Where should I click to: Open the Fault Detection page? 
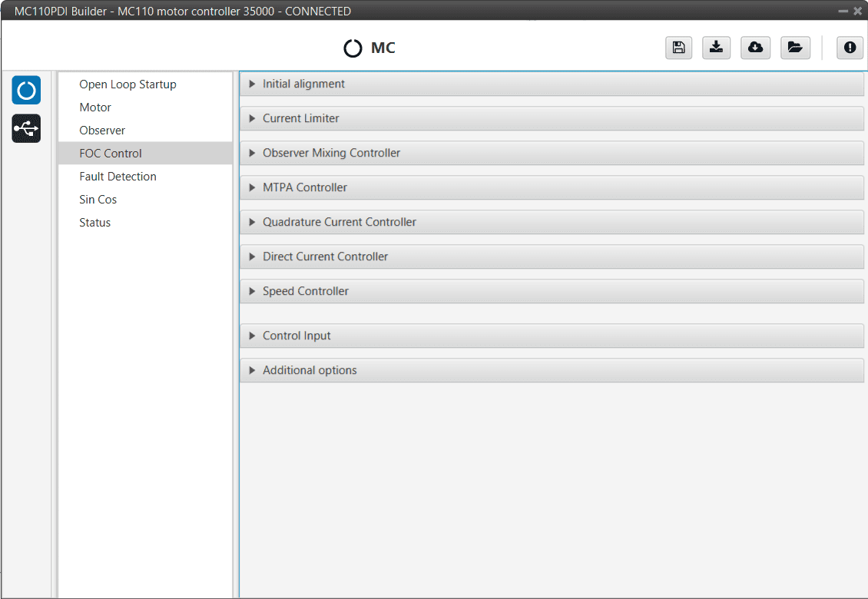click(x=145, y=177)
